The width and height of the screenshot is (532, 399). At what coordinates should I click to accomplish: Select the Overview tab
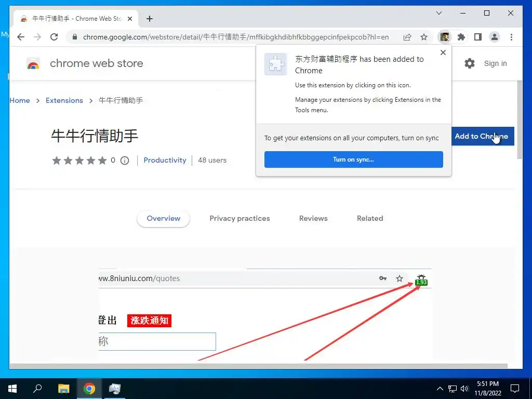tap(163, 219)
